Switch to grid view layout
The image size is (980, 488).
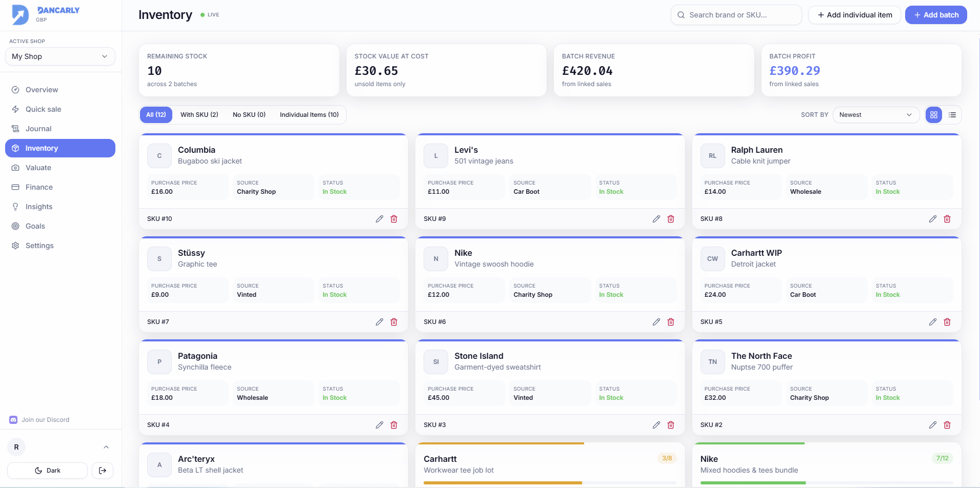click(934, 115)
